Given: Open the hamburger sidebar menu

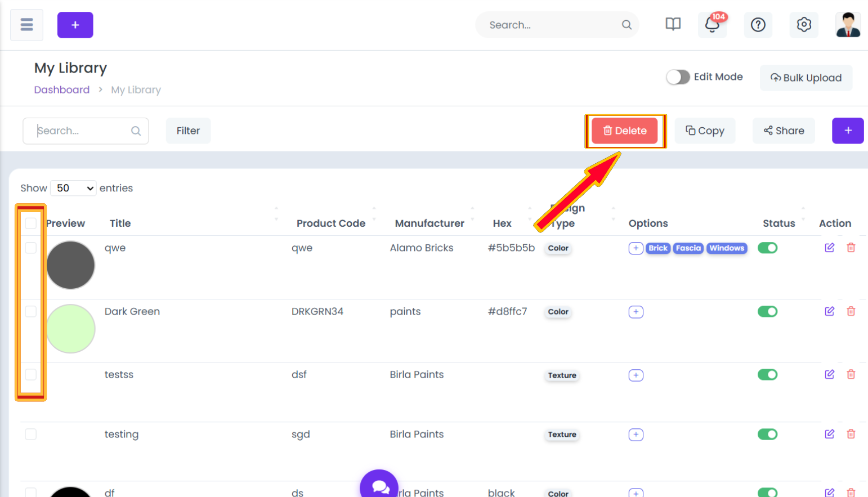Looking at the screenshot, I should tap(26, 25).
